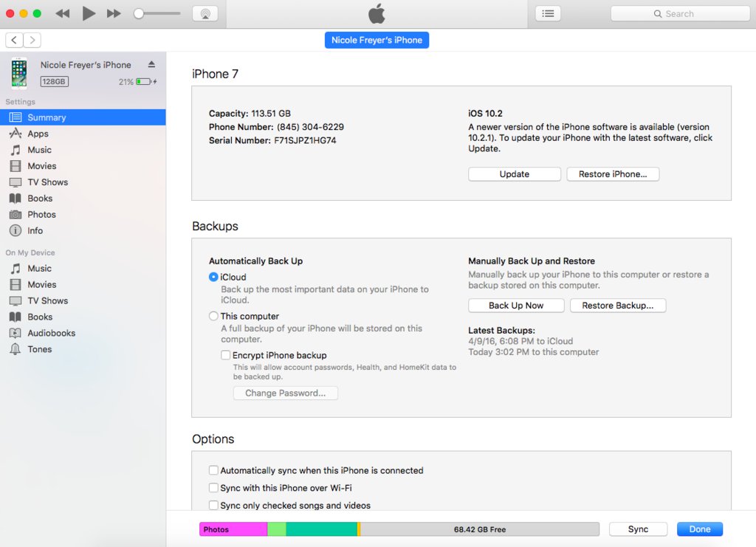Click the Sync button
This screenshot has height=547, width=756.
click(638, 529)
